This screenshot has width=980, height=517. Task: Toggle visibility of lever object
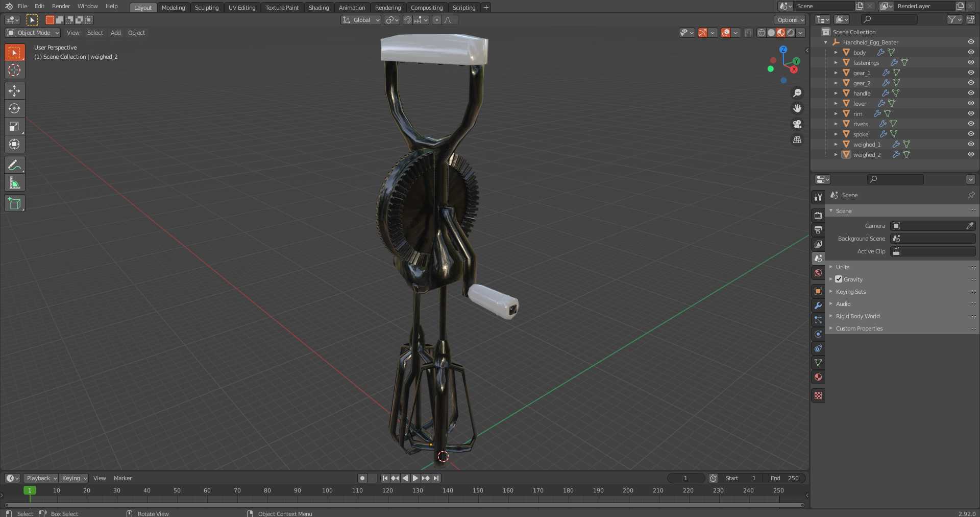click(x=970, y=104)
